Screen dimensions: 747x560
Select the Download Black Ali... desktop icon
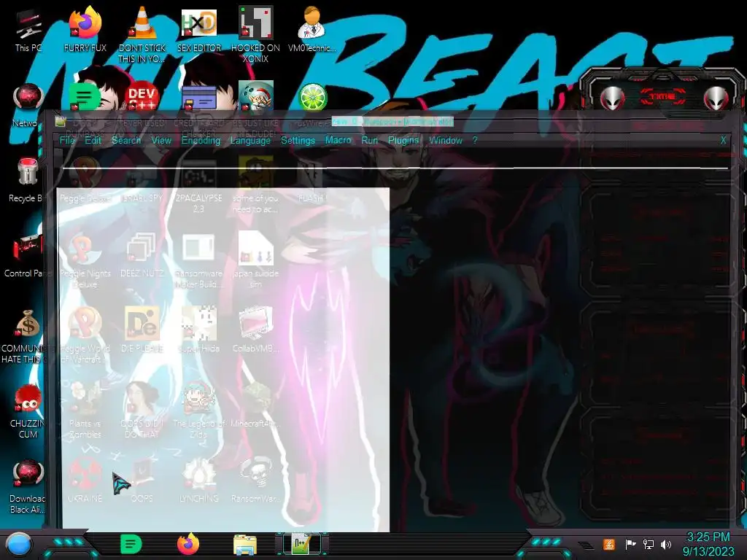tap(28, 486)
